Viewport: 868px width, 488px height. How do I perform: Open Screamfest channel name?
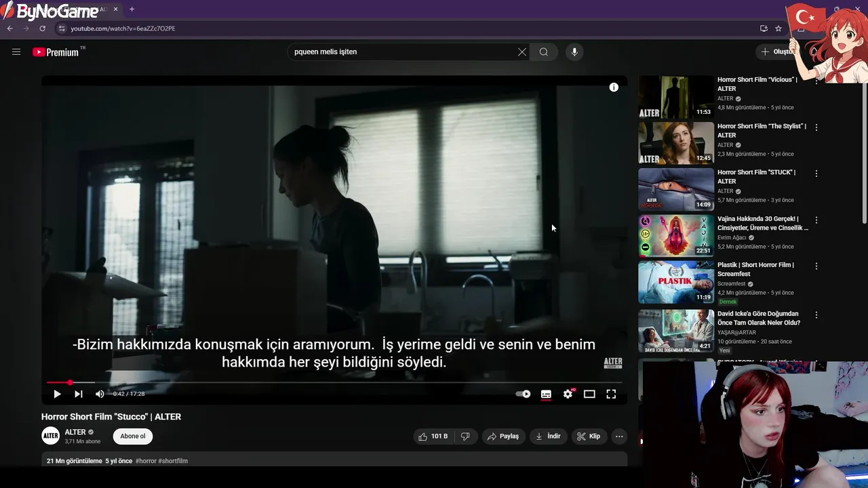[731, 284]
